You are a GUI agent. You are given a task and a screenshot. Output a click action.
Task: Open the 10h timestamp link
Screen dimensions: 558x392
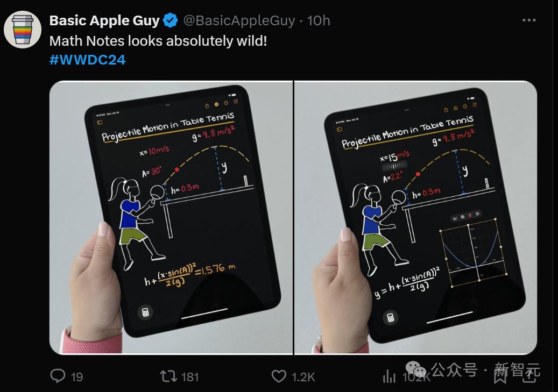pyautogui.click(x=319, y=21)
